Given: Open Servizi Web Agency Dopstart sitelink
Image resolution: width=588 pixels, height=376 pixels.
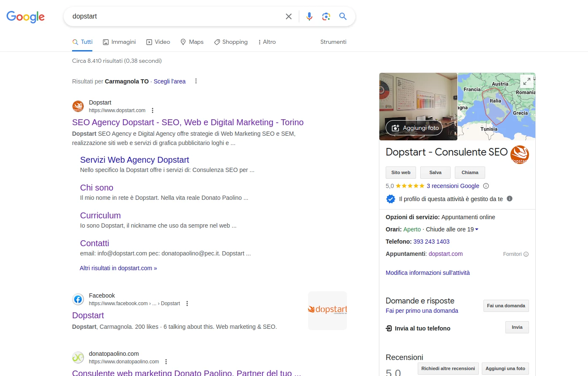Looking at the screenshot, I should (134, 160).
